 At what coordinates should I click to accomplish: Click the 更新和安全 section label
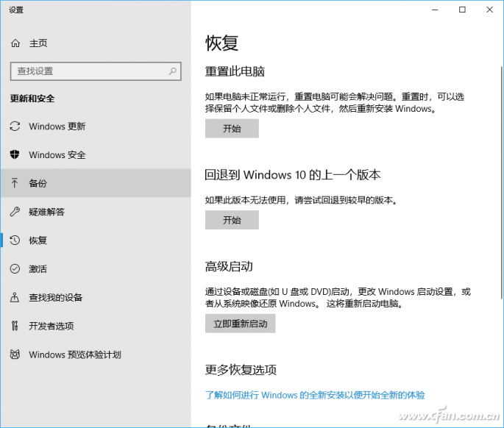[32, 99]
